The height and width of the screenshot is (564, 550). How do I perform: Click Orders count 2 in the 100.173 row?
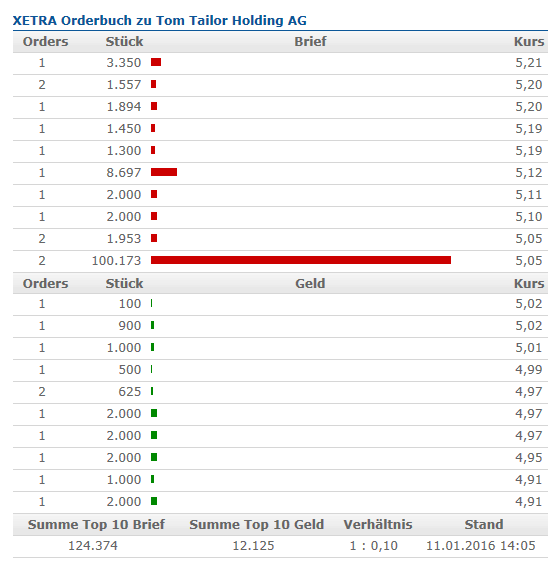(x=42, y=261)
